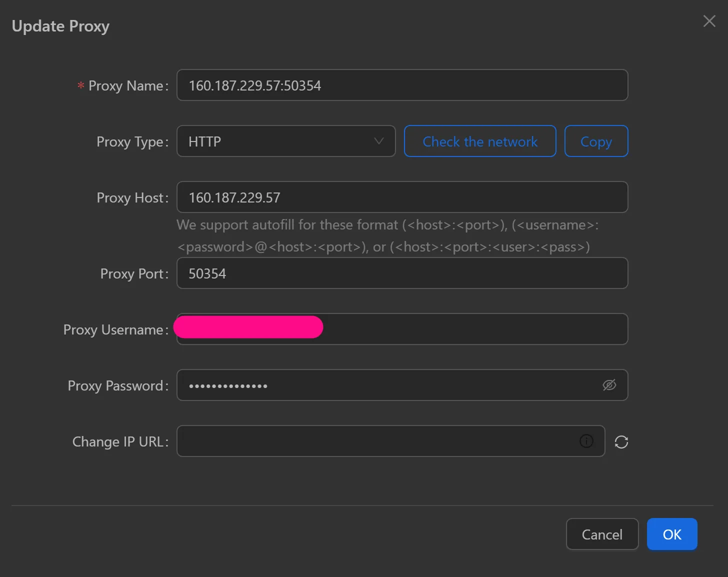Click the crossed-eye icon in the password field
This screenshot has width=728, height=577.
pyautogui.click(x=609, y=385)
